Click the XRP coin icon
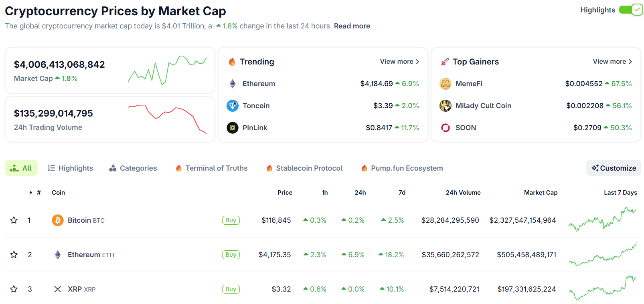 (57, 289)
